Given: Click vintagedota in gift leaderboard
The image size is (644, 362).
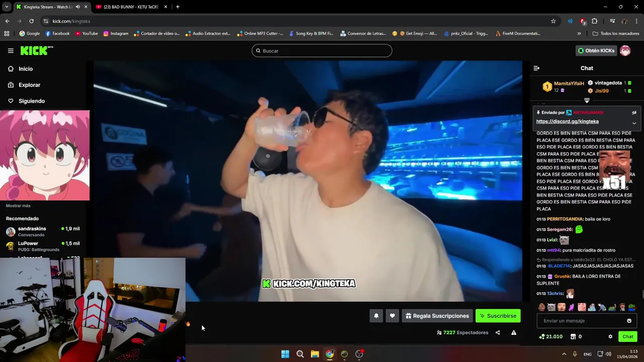Looking at the screenshot, I should (x=608, y=83).
